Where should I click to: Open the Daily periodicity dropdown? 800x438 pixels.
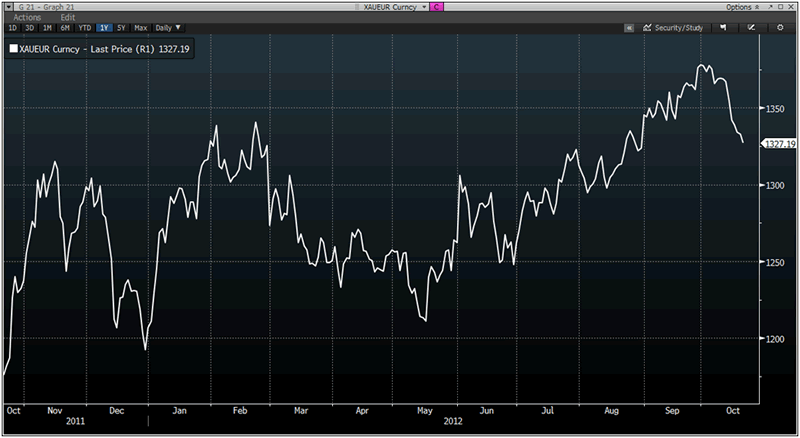[168, 28]
